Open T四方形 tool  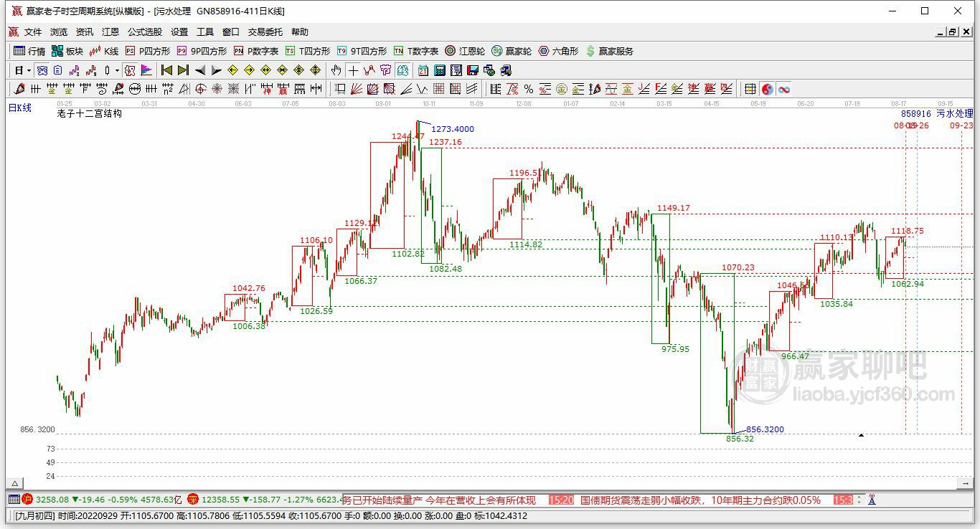point(308,51)
